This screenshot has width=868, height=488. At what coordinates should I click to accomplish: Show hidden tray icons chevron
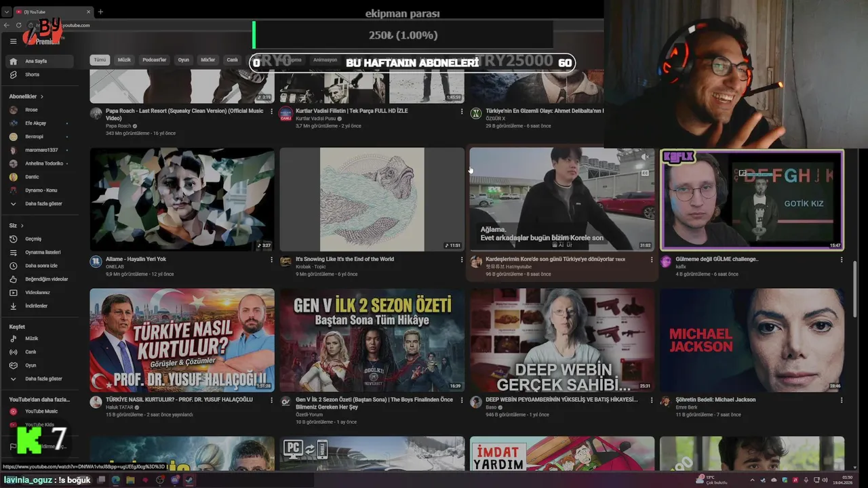[x=752, y=480]
